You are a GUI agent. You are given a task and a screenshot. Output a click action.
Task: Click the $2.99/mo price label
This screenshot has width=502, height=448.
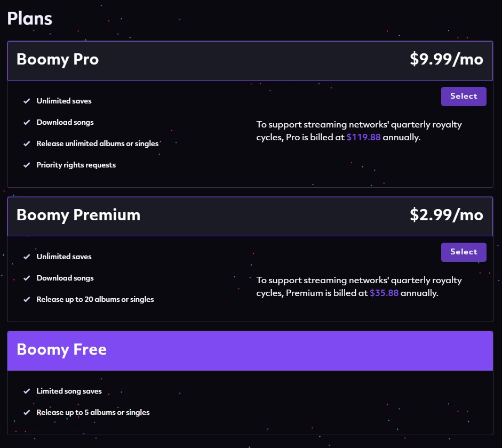click(x=446, y=215)
